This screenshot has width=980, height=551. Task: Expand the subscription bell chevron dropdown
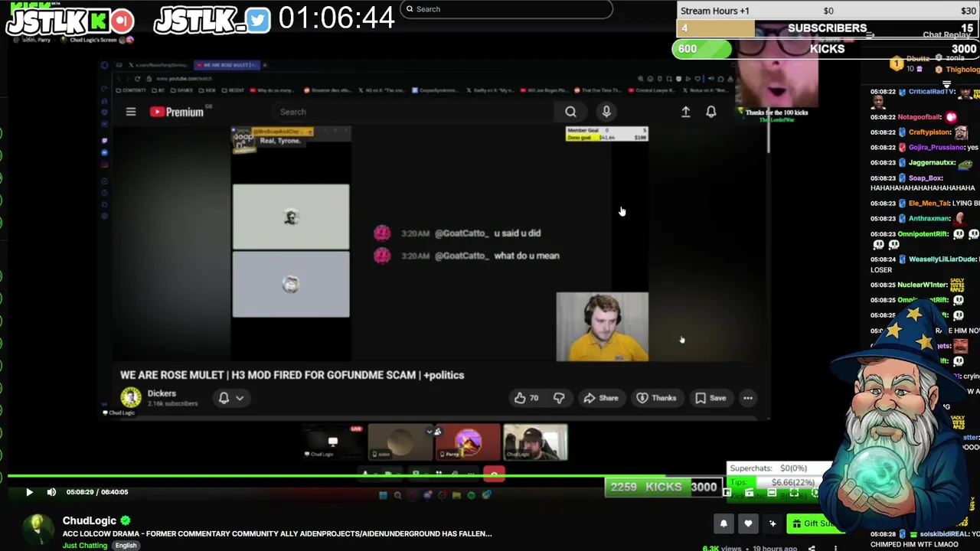pyautogui.click(x=240, y=398)
